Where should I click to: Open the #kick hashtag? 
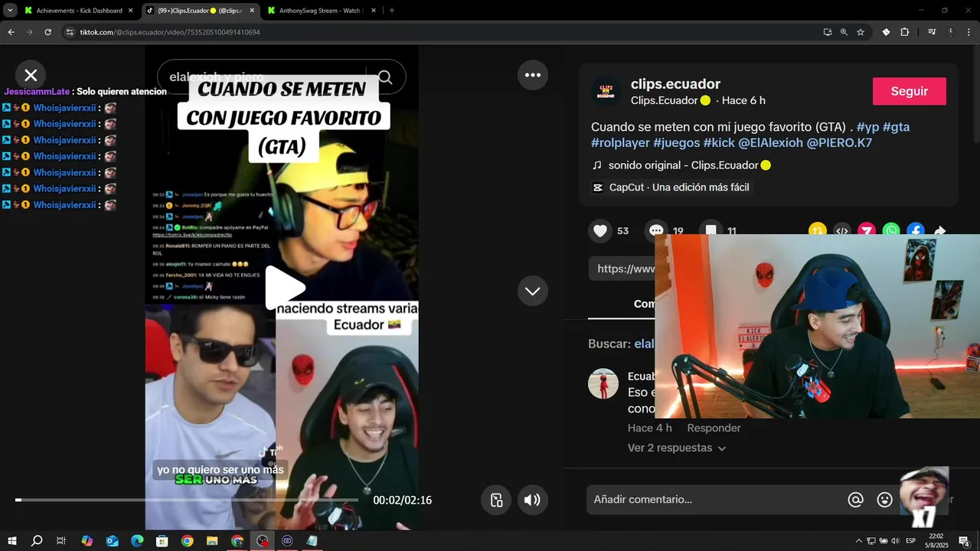(719, 143)
